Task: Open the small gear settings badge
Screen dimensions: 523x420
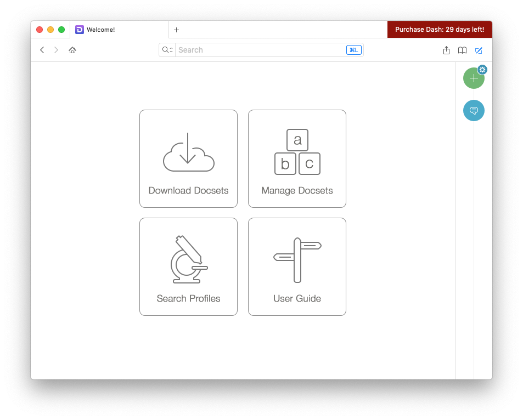Action: click(x=482, y=70)
